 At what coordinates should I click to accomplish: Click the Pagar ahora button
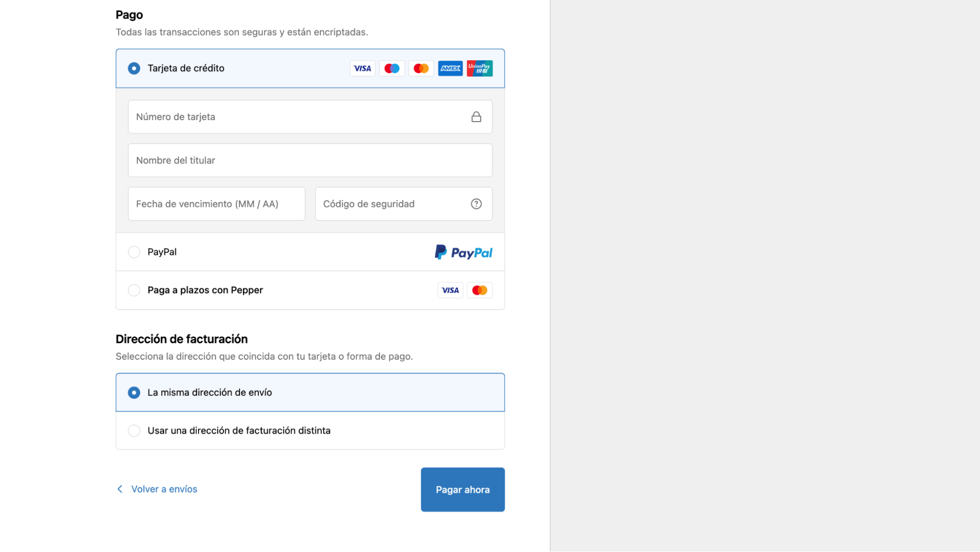pos(463,490)
